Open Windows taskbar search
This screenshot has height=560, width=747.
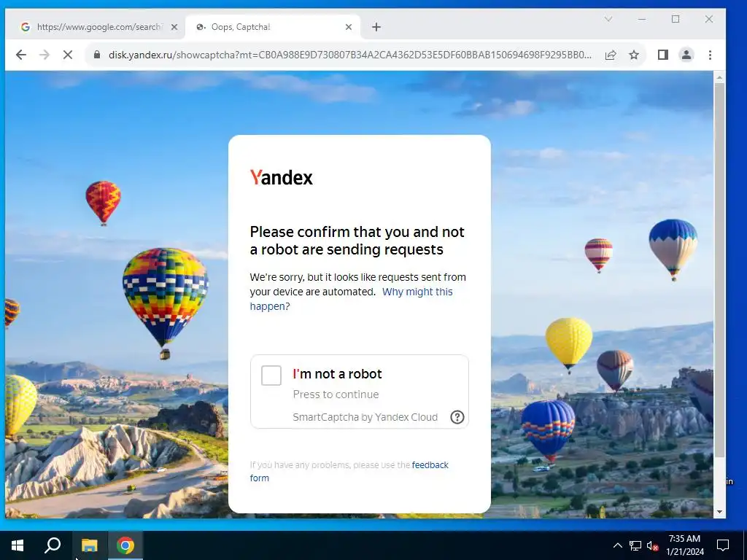coord(53,545)
